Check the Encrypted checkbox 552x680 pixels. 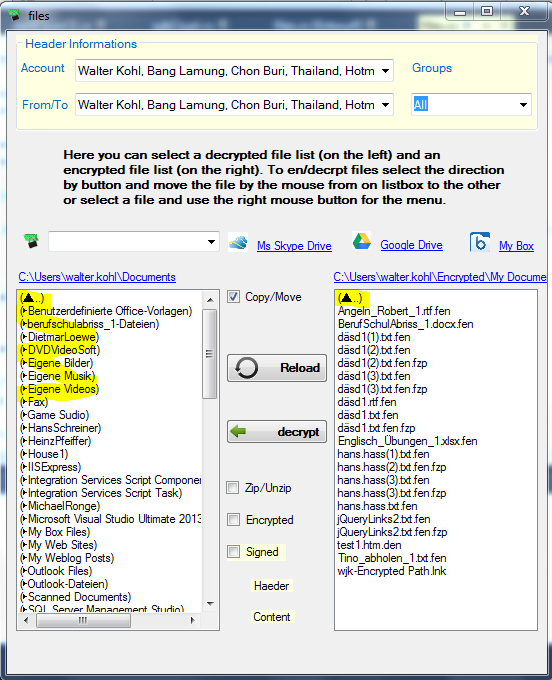coord(233,520)
